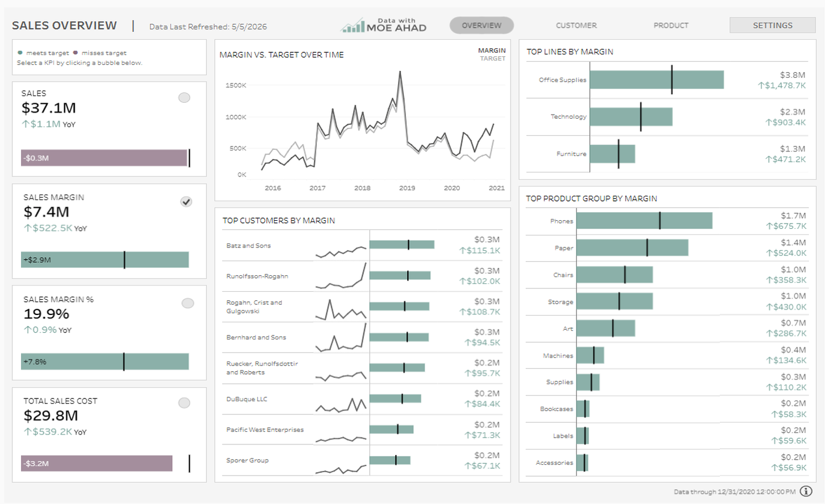Click the purple Sales bar showing -$0.3M
This screenshot has height=504, width=825.
(104, 158)
